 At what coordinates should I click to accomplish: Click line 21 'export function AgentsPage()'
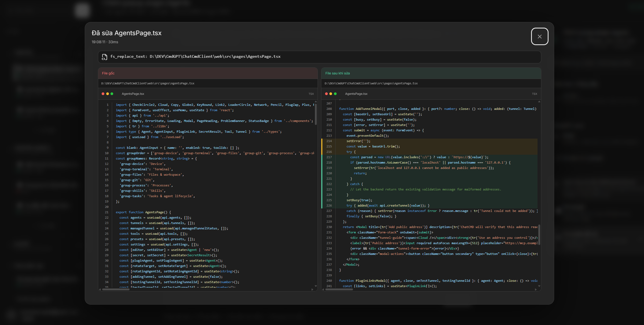coord(143,212)
